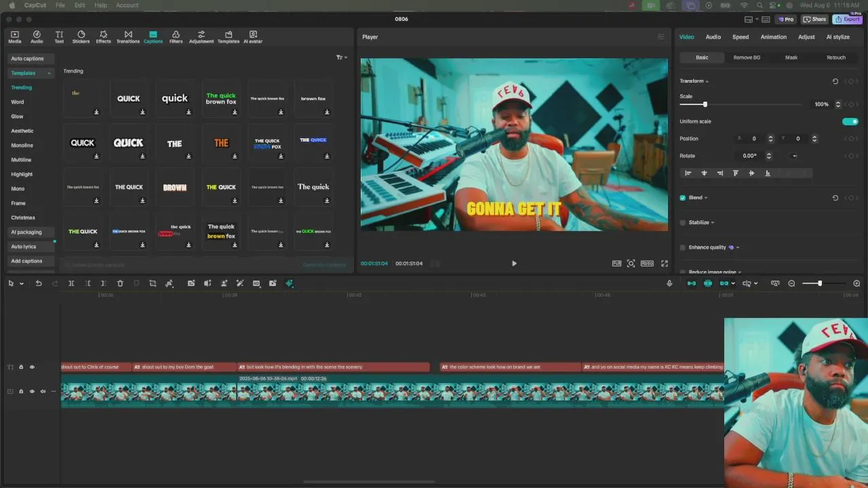
Task: Expand the Blend options arrow
Action: [706, 198]
